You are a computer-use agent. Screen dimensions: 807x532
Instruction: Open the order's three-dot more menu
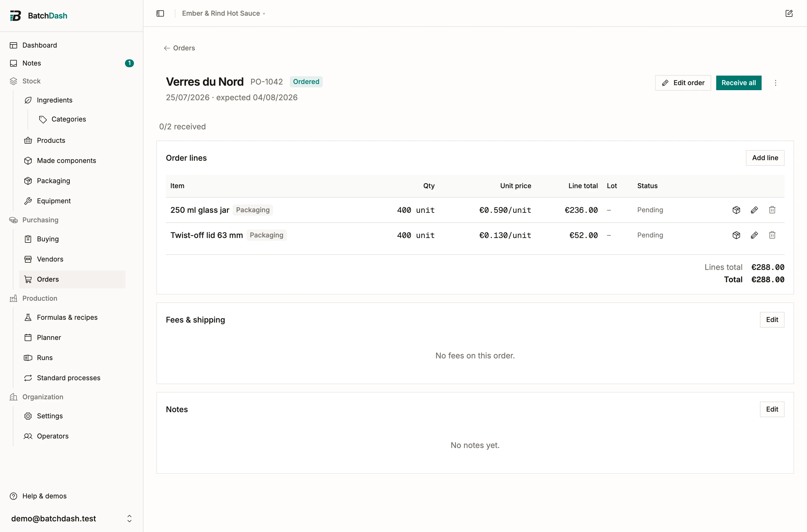tap(775, 83)
